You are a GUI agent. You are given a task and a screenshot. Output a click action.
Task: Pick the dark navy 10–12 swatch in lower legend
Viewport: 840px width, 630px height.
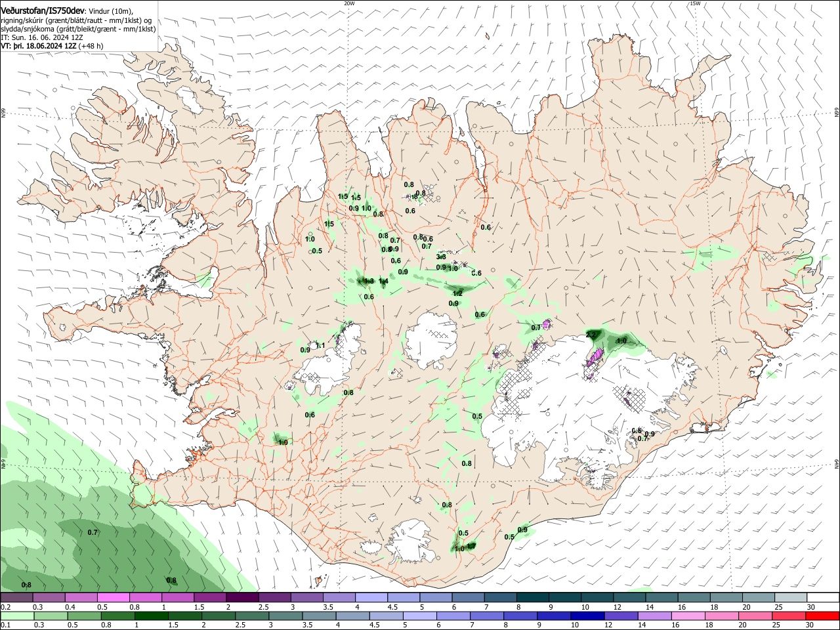(587, 616)
